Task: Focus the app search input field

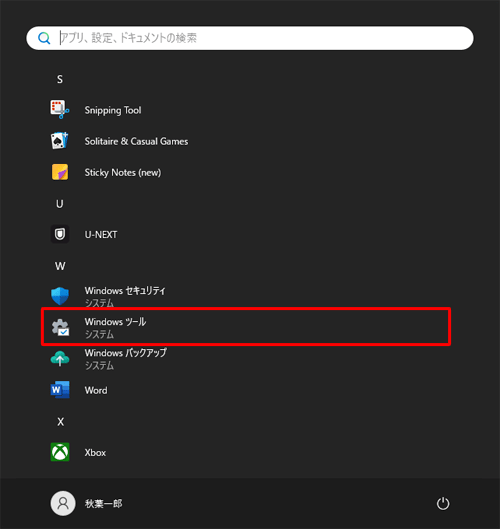Action: [250, 38]
